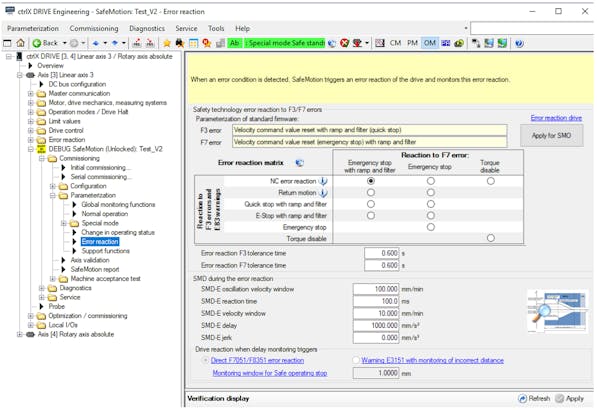Switch to OM mode

(430, 43)
